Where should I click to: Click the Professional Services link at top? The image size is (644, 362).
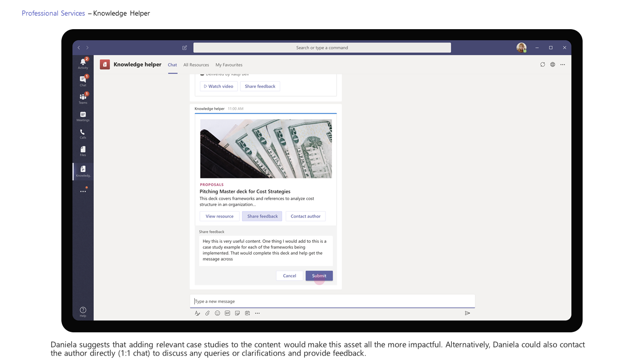pos(53,13)
